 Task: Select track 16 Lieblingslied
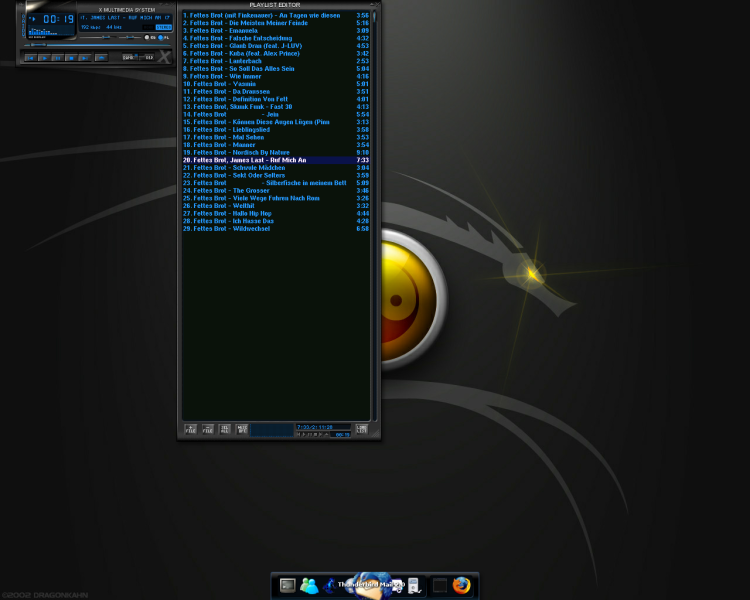[276, 130]
